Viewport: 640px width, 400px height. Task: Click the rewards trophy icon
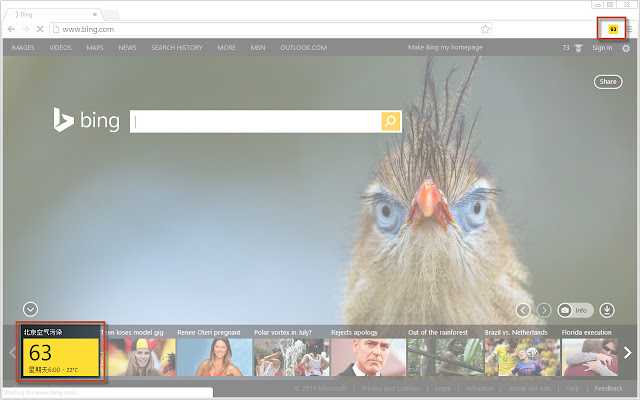tap(578, 48)
